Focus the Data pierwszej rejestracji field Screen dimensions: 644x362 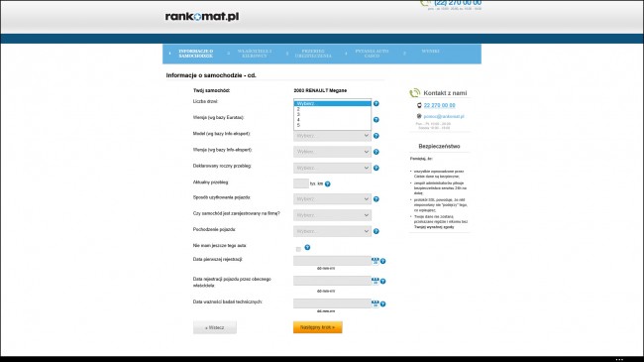(x=332, y=261)
